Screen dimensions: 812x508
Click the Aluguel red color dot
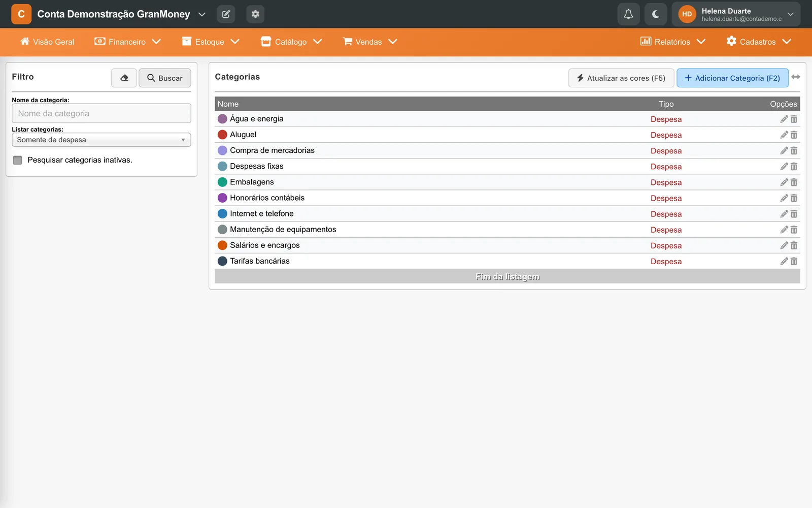pyautogui.click(x=222, y=135)
